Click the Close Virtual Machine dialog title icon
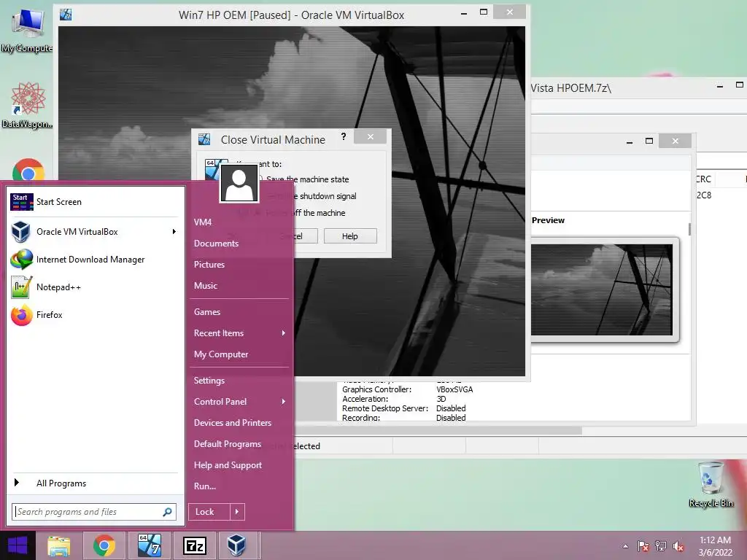Screen dimensions: 747x560 [x=204, y=139]
